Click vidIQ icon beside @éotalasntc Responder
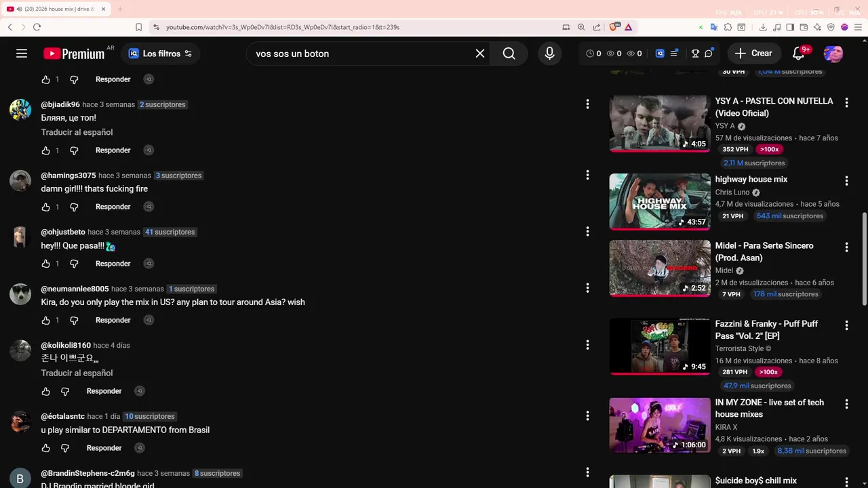The height and width of the screenshot is (488, 868). point(139,448)
